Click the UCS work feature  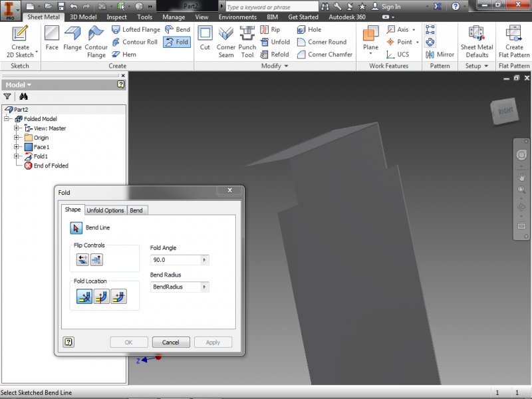tap(397, 54)
